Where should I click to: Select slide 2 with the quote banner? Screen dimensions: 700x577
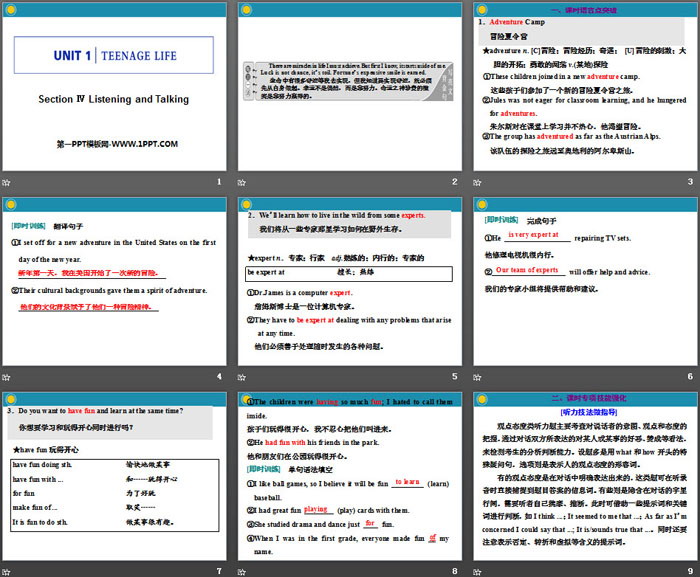(350, 87)
